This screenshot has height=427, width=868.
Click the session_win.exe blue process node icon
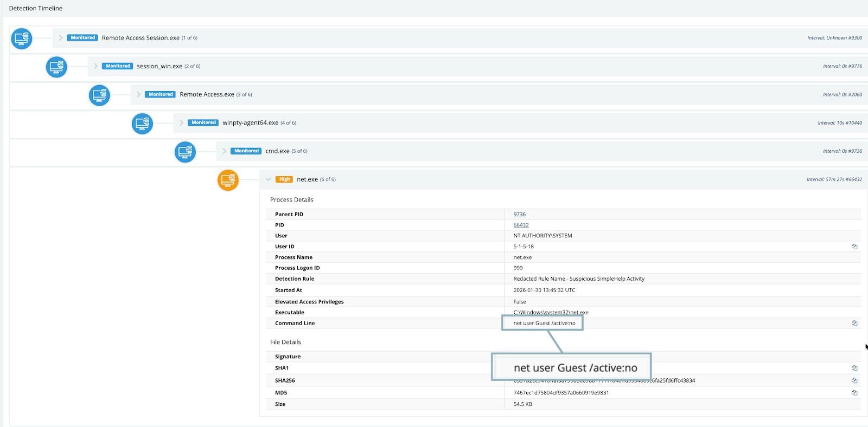click(56, 67)
